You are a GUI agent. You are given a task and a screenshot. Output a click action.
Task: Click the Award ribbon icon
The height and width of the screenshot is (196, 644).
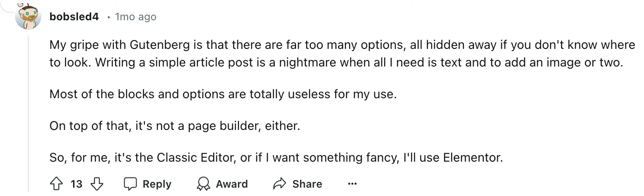point(204,184)
